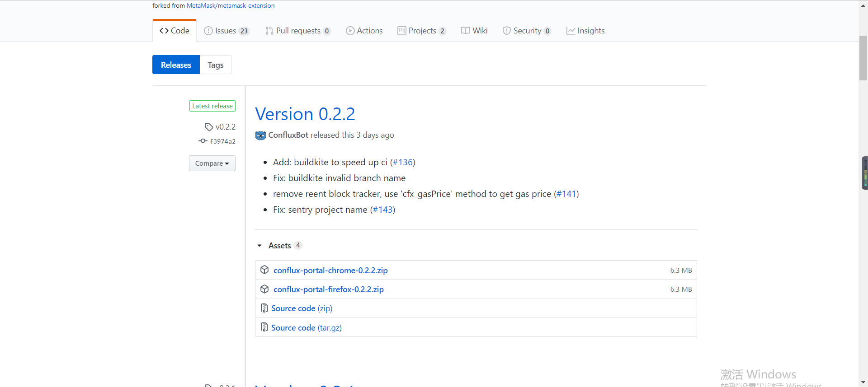
Task: Open pull request #143
Action: [382, 210]
